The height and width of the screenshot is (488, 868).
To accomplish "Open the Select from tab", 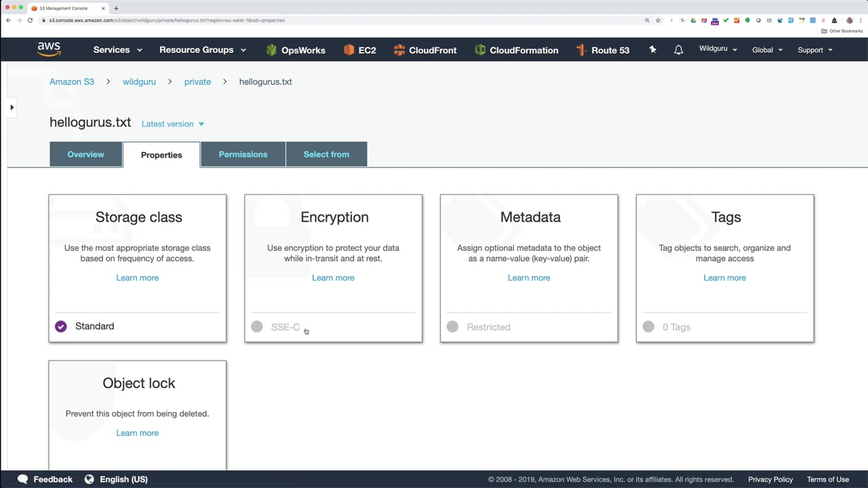I will click(x=326, y=155).
